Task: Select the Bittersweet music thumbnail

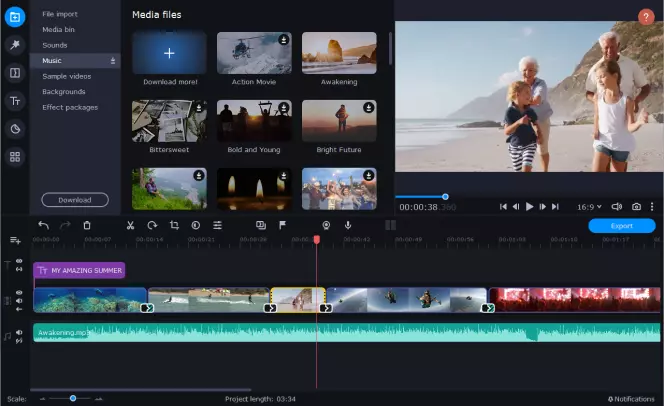Action: point(169,121)
